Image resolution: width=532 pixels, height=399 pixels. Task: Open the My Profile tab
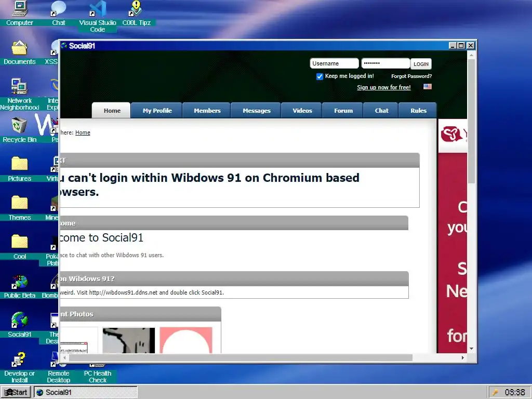tap(157, 111)
